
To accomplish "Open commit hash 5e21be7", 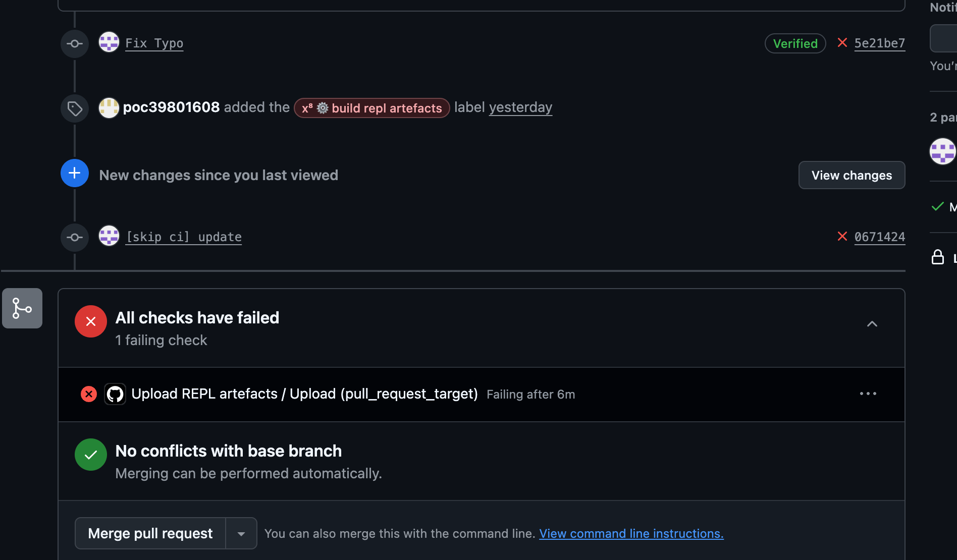I will (x=879, y=43).
